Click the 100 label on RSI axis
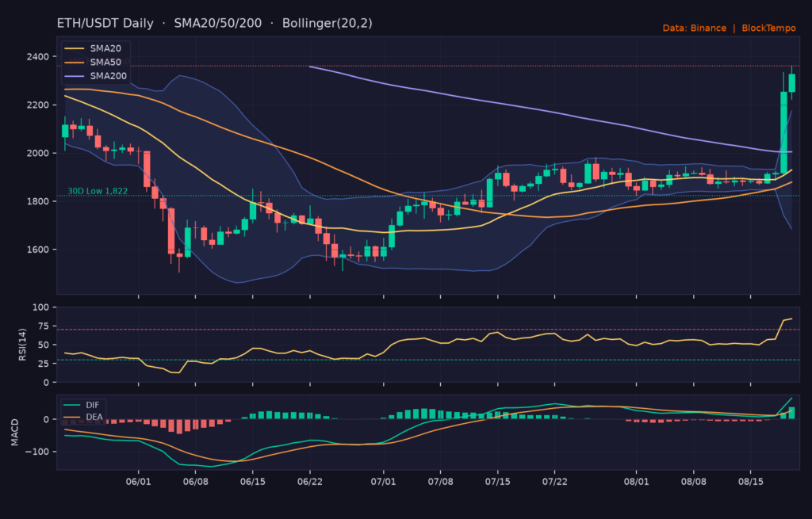The height and width of the screenshot is (519, 812). coord(41,307)
